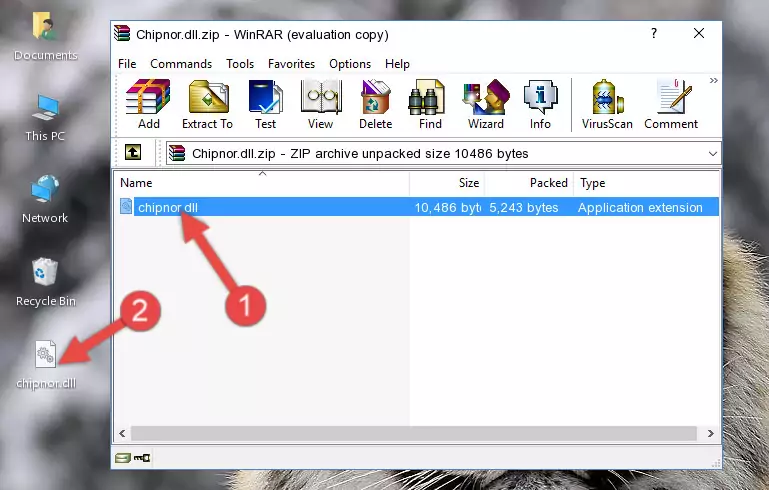The height and width of the screenshot is (490, 769).
Task: Go up one folder level
Action: [x=132, y=153]
